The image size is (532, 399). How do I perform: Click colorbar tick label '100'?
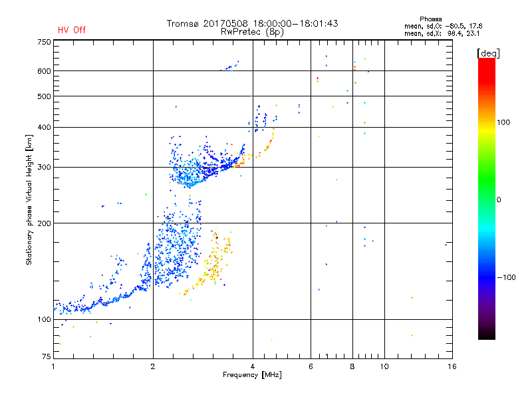click(x=503, y=122)
